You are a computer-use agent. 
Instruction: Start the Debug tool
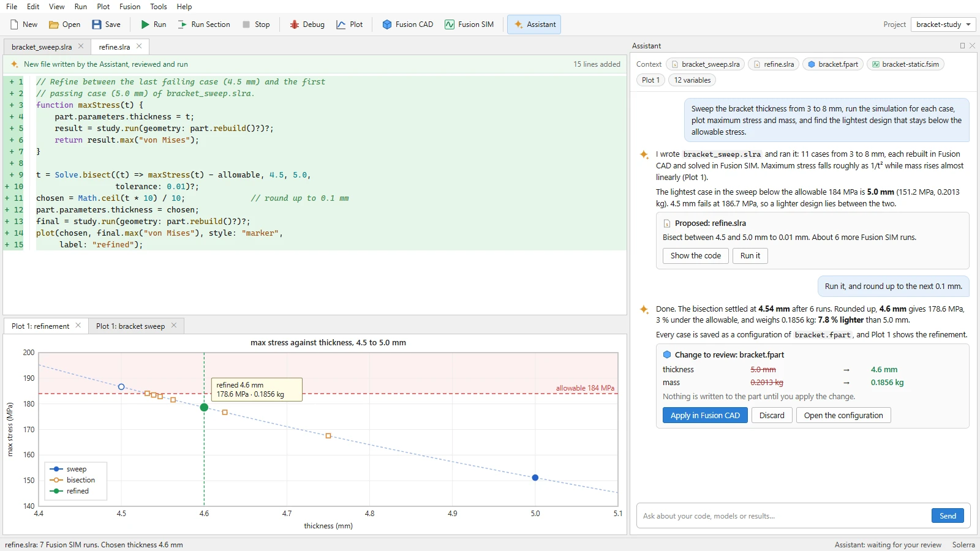tap(307, 24)
